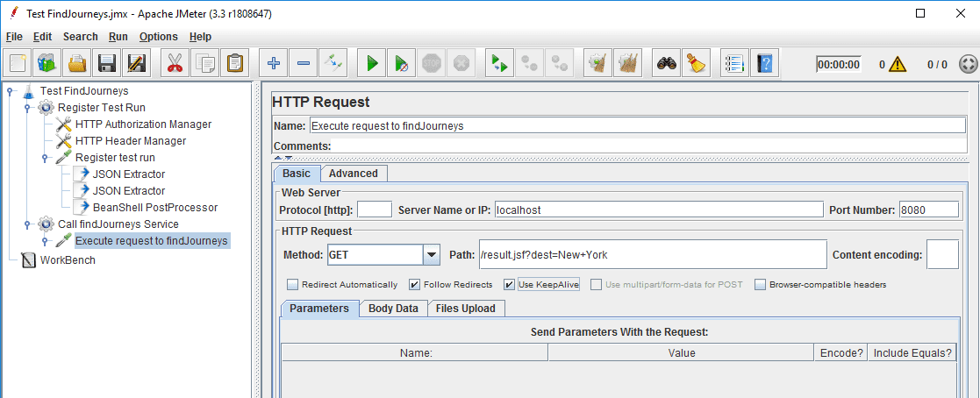Screen dimensions: 980x398
Task: Click the Path input field
Action: 653,255
